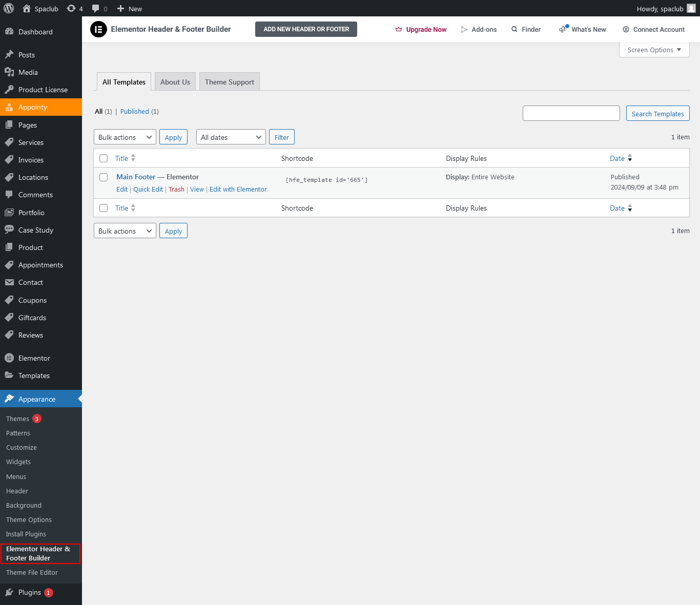Viewport: 700px width, 605px height.
Task: Click the Appearance paintbrush icon
Action: pyautogui.click(x=9, y=399)
